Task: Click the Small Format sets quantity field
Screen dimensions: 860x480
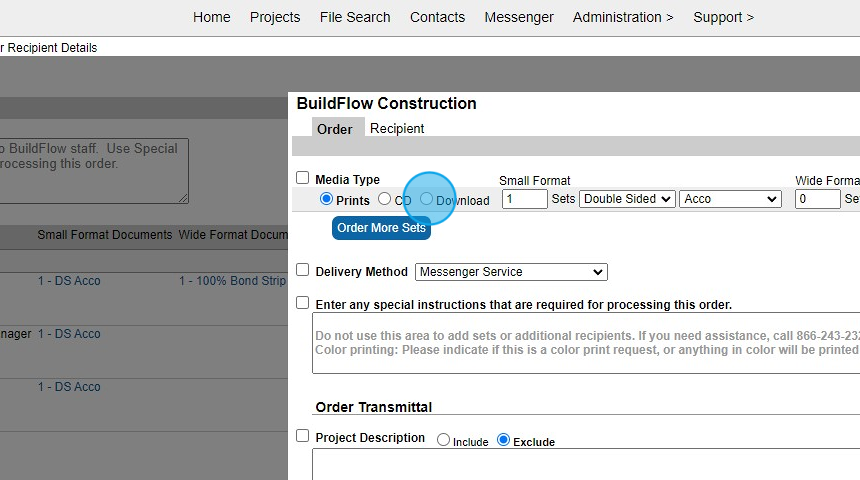Action: tap(524, 199)
